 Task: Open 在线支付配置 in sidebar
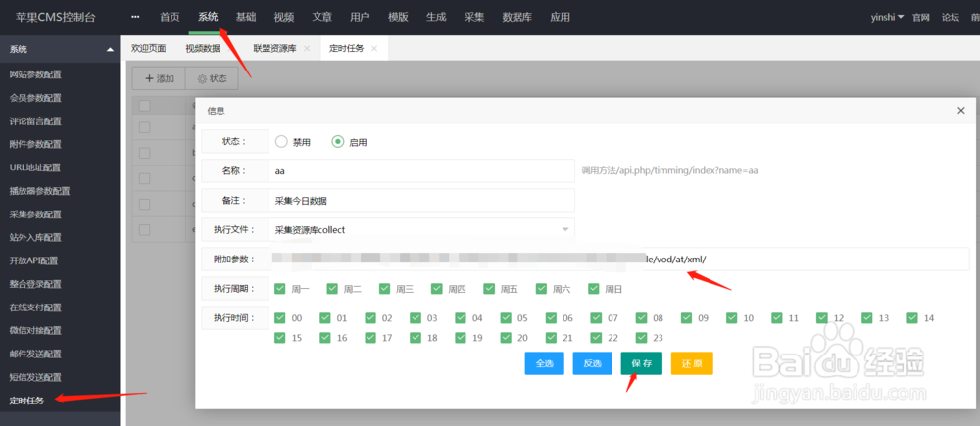coord(35,308)
